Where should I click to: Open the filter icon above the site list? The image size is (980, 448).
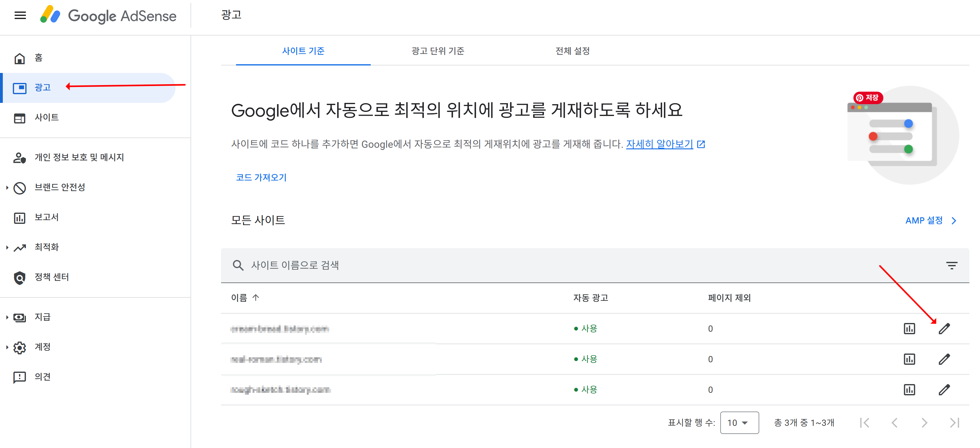click(951, 265)
